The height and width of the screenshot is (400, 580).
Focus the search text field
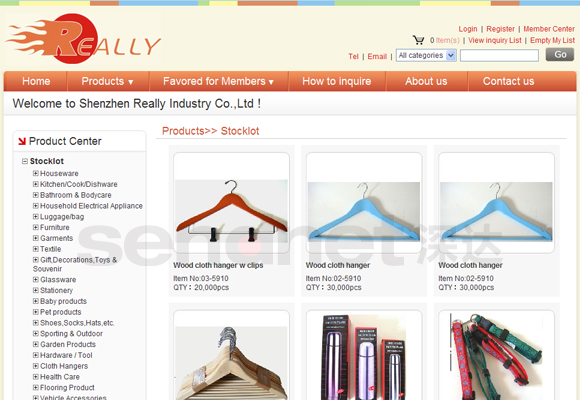click(499, 56)
